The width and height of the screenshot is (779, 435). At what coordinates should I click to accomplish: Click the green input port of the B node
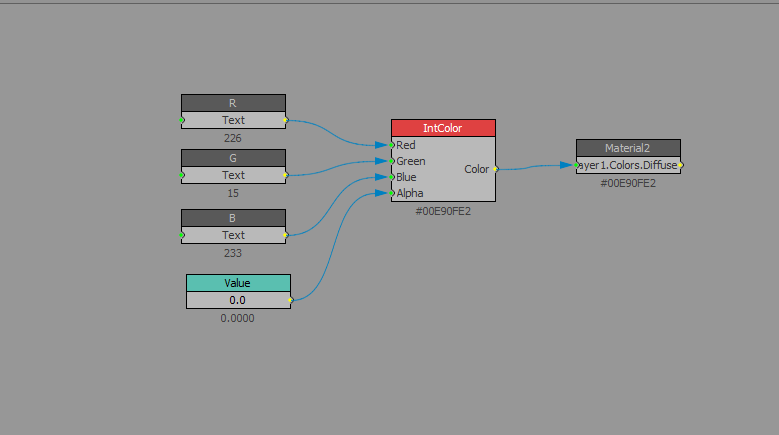(x=182, y=235)
